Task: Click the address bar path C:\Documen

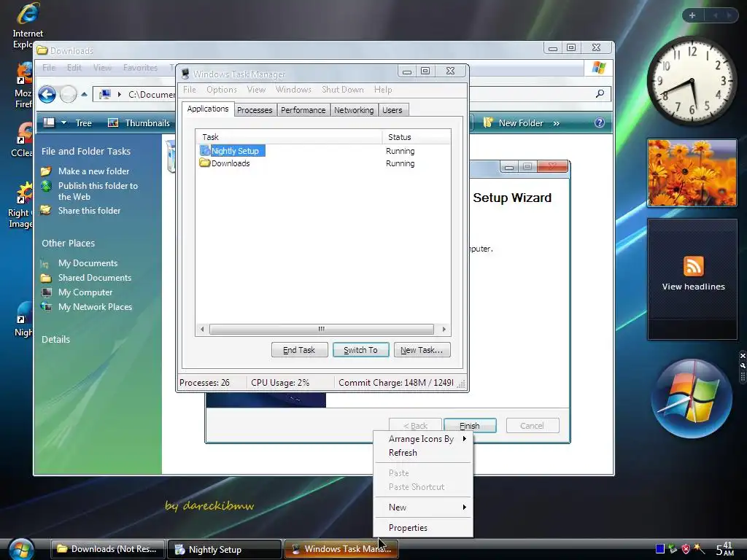Action: pos(152,94)
